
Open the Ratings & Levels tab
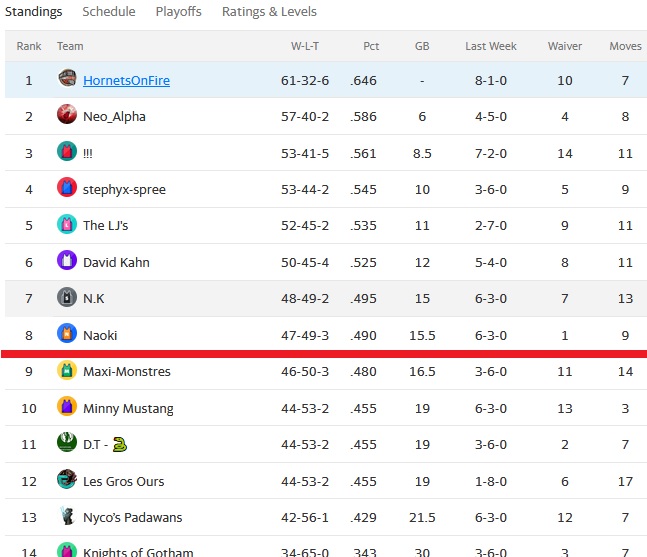click(269, 12)
